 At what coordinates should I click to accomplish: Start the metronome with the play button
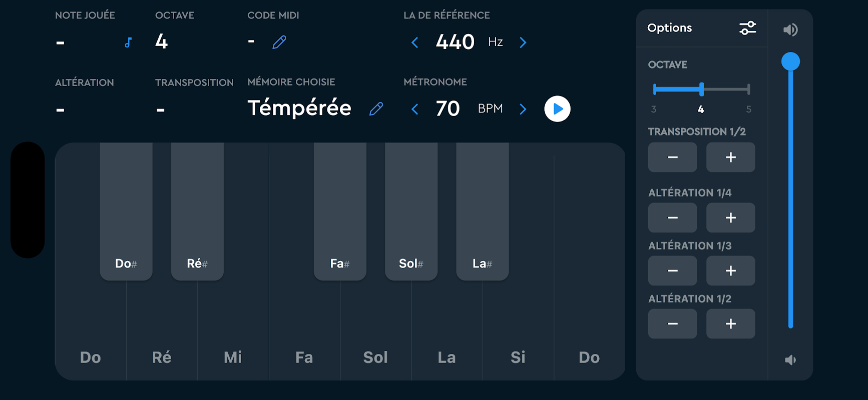(x=557, y=109)
